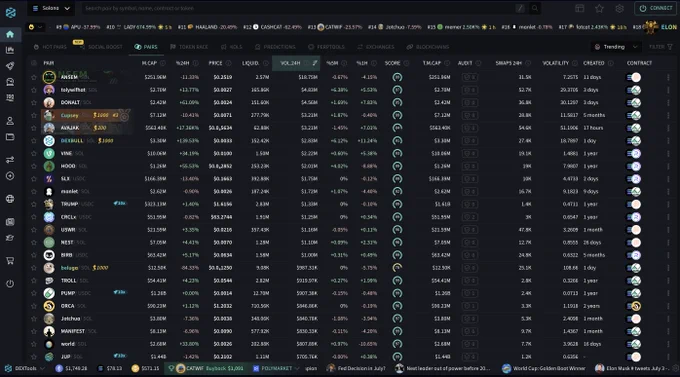The image size is (680, 377).
Task: Click the ORCA contract icon
Action: pos(636,306)
